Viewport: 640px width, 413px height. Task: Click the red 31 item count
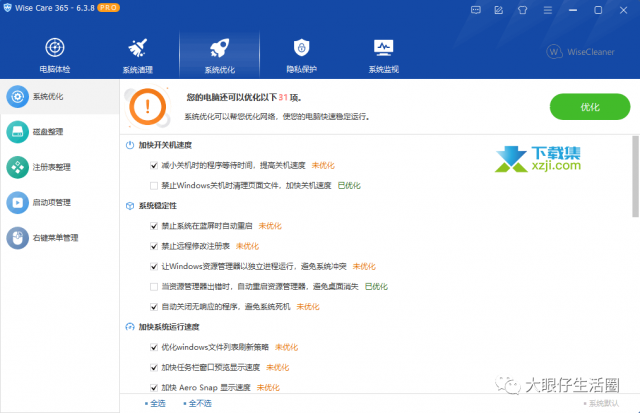pyautogui.click(x=283, y=98)
